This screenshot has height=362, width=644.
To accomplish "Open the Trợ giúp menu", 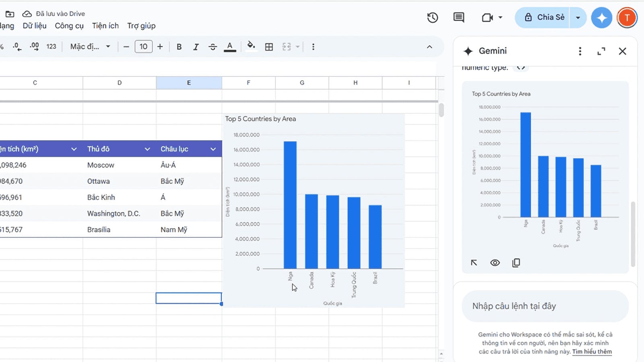I will click(141, 26).
